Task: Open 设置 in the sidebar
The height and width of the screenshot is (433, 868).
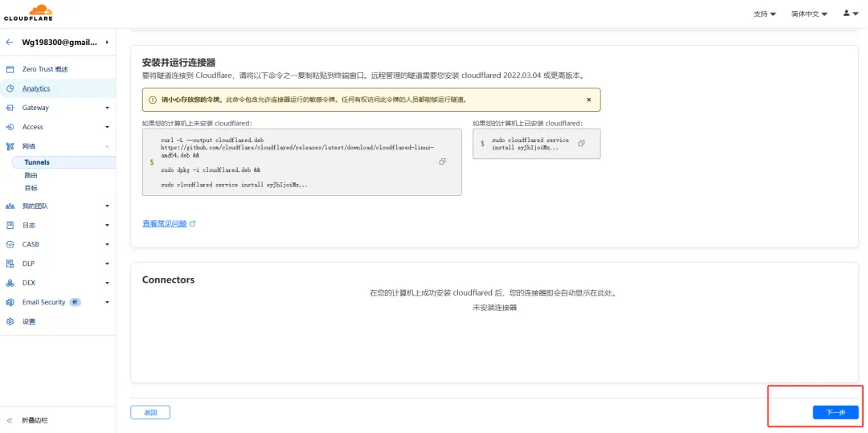Action: click(29, 322)
